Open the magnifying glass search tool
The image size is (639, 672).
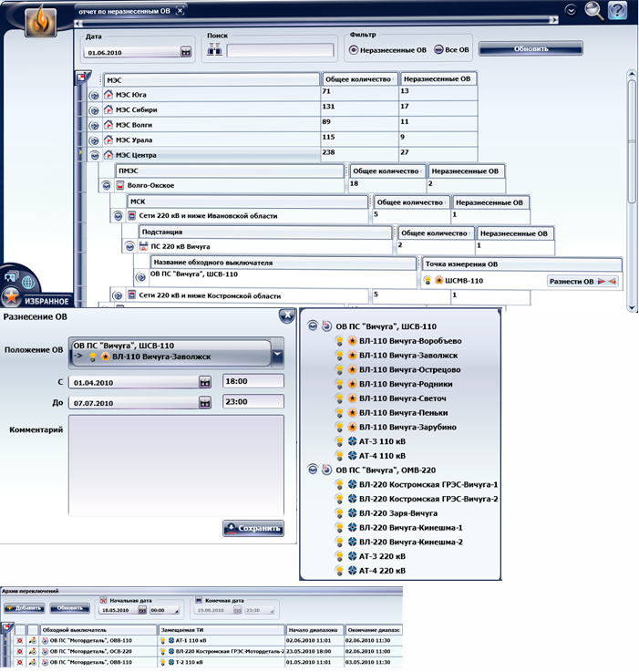(x=594, y=11)
